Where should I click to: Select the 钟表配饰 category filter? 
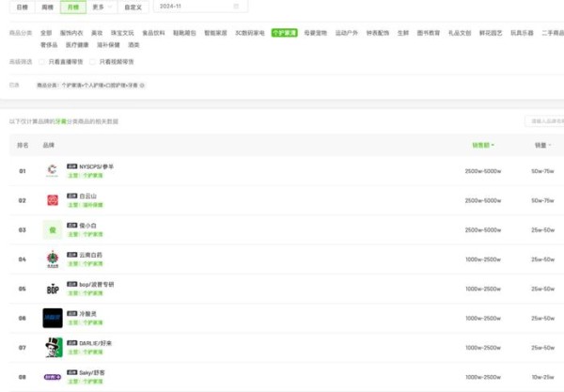pos(378,33)
